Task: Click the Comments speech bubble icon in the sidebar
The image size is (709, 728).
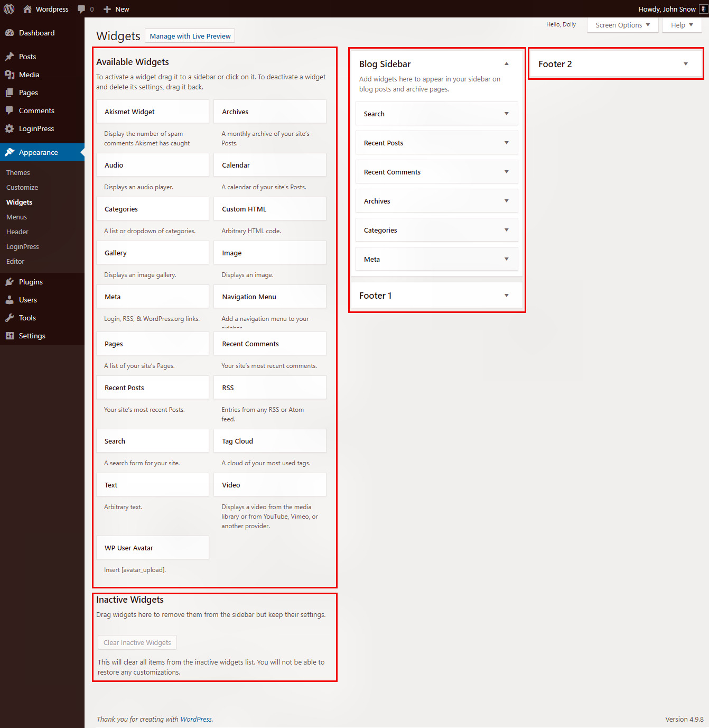Action: pos(10,110)
